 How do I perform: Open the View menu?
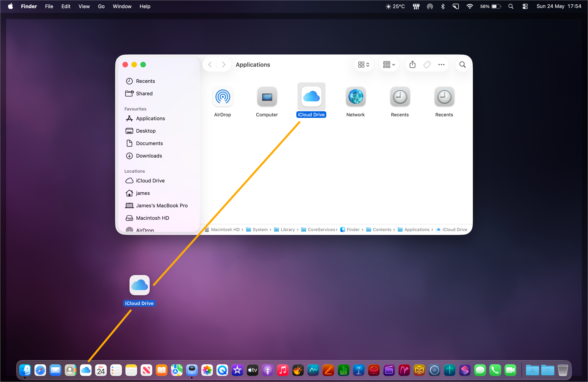pos(84,6)
